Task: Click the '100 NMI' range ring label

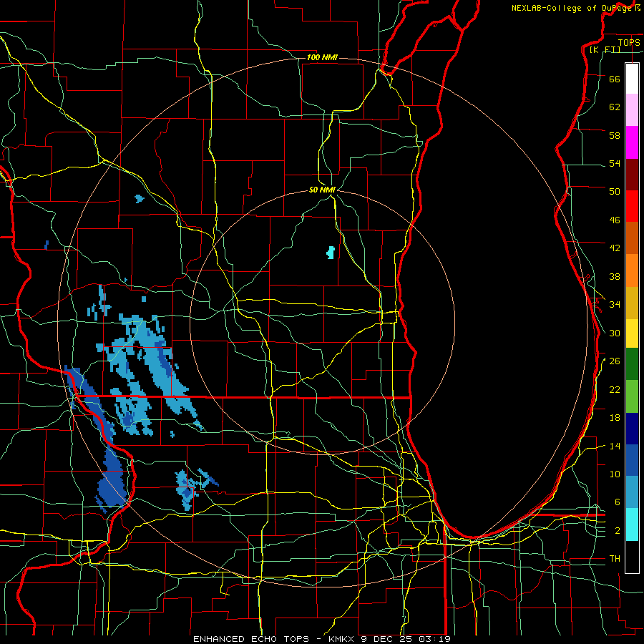Action: tap(322, 57)
